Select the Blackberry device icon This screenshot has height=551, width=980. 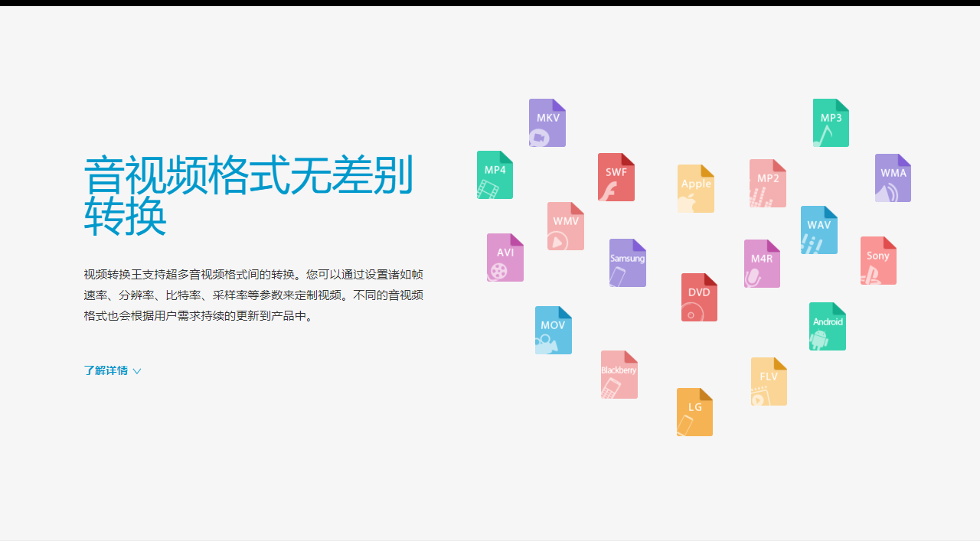[619, 374]
